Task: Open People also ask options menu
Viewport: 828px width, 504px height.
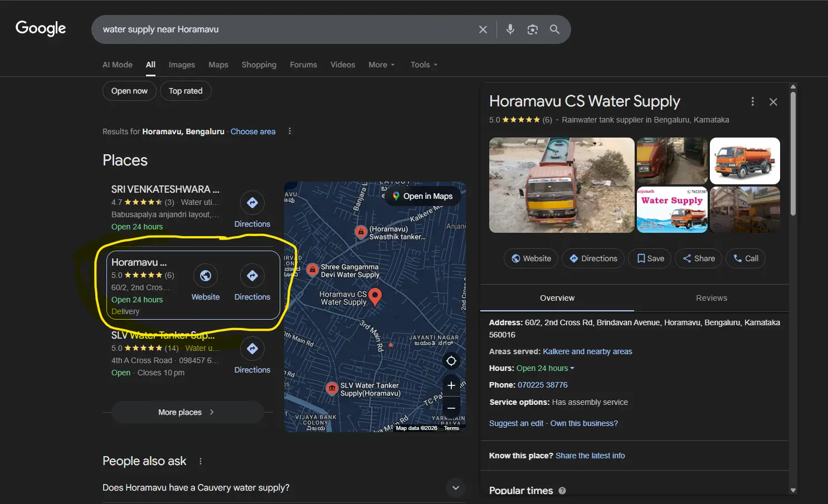Action: (x=201, y=461)
